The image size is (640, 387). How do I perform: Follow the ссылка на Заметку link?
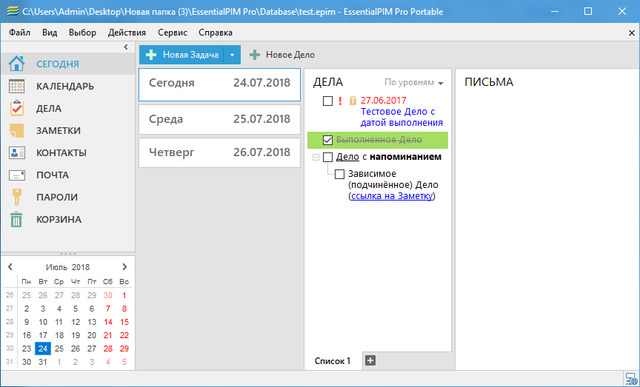(x=391, y=196)
